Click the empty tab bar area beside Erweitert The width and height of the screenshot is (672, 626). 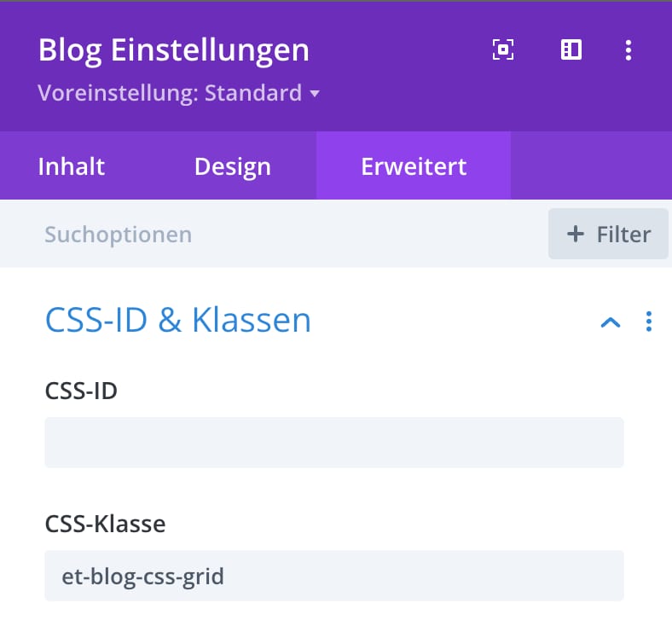[591, 165]
